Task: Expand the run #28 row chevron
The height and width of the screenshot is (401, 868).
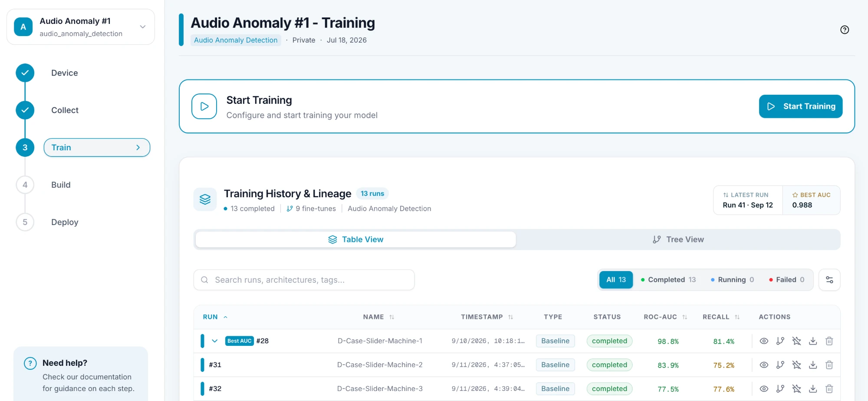Action: (214, 341)
